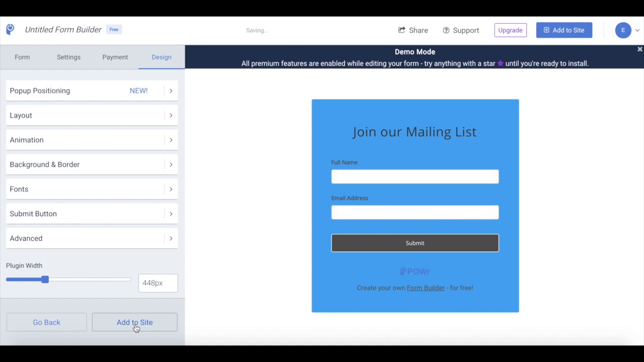
Task: Click the Fonts chevron arrow
Action: pyautogui.click(x=171, y=190)
